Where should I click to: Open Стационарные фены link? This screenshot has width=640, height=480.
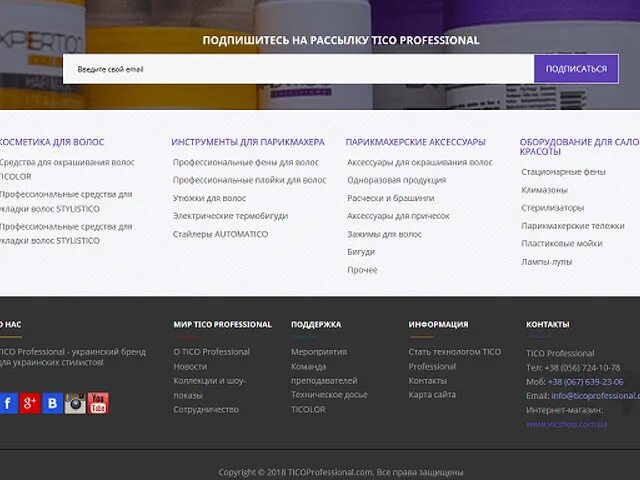[x=563, y=172]
